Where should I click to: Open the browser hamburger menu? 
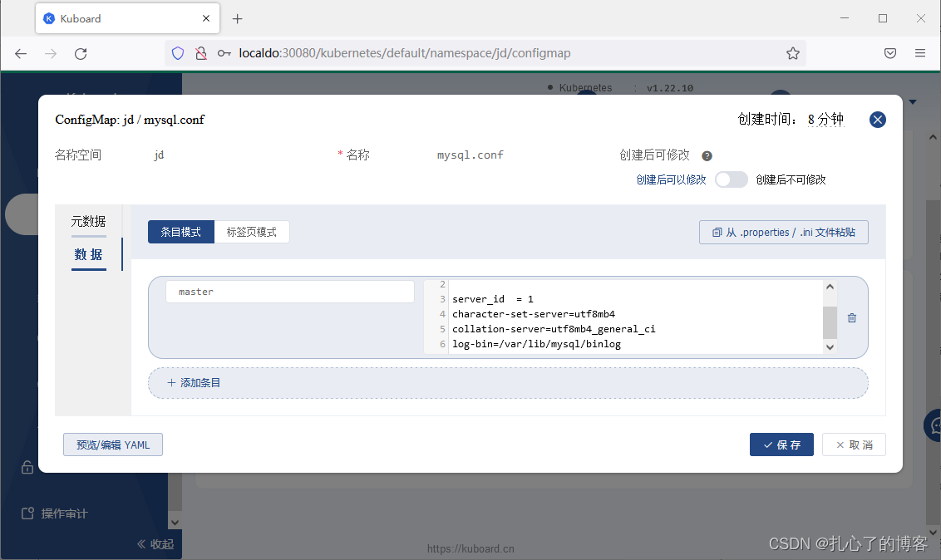[920, 53]
